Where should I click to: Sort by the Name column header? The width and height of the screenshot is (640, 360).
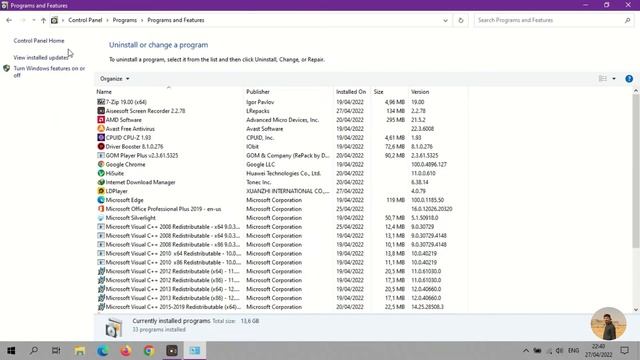pyautogui.click(x=104, y=92)
